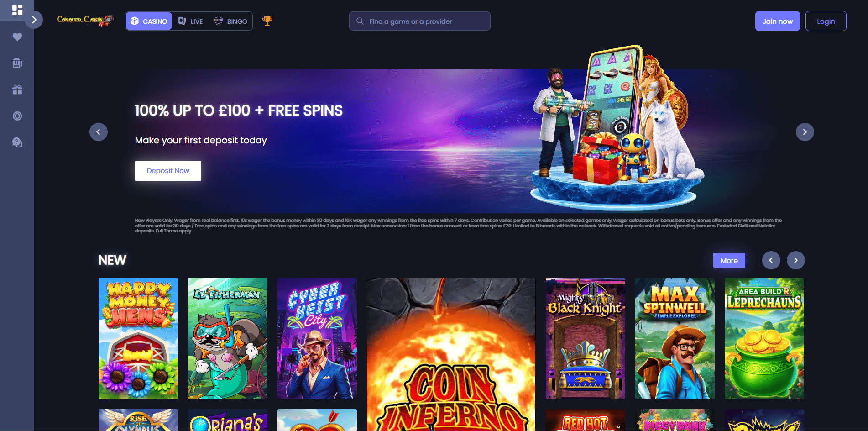Image resolution: width=868 pixels, height=431 pixels.
Task: Show previous NEW games with left arrow
Action: point(771,260)
